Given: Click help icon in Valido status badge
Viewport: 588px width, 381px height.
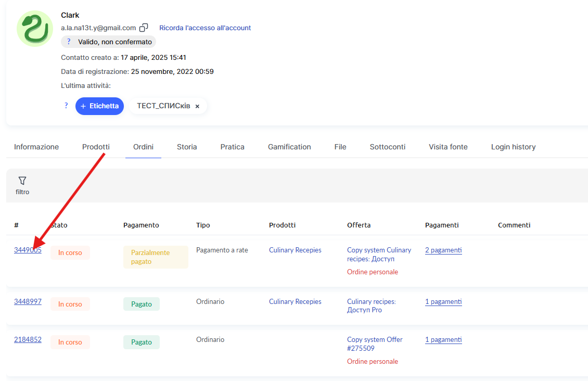Looking at the screenshot, I should tap(69, 42).
